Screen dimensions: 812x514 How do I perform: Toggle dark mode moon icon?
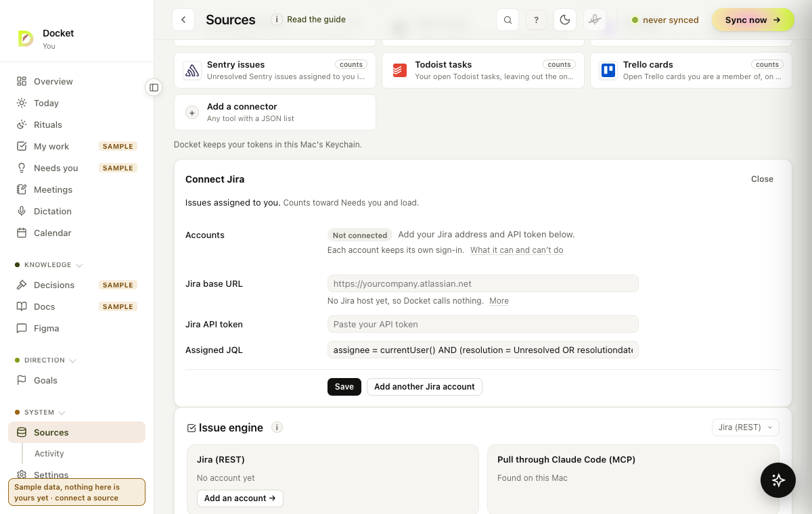(565, 20)
